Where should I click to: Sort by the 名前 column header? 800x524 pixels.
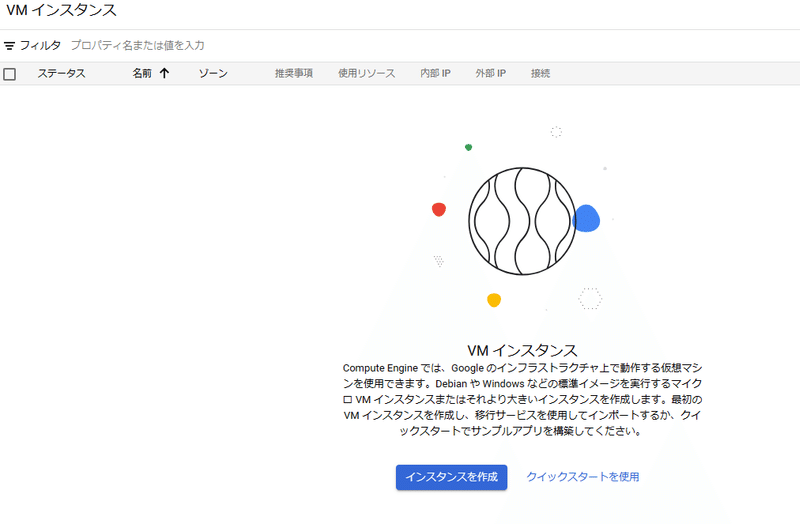(x=142, y=73)
